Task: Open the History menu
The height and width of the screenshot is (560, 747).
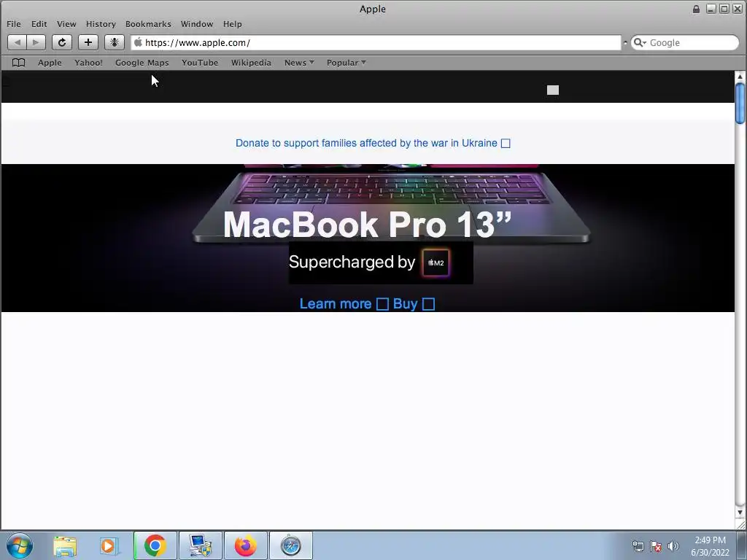Action: pyautogui.click(x=101, y=24)
